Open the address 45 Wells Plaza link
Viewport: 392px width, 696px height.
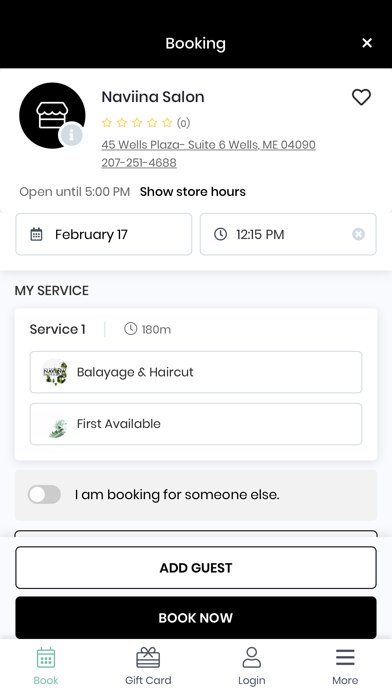coord(208,145)
